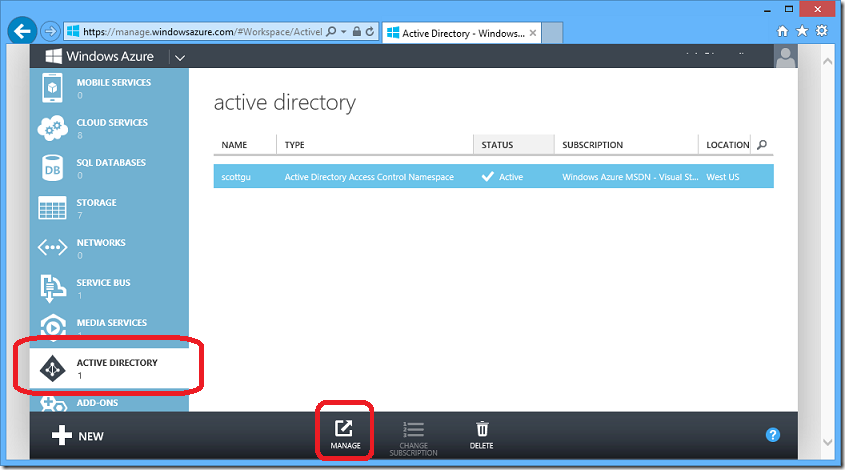Switch to Active Directory browser tab
Screen dimensions: 845x470
(462, 33)
